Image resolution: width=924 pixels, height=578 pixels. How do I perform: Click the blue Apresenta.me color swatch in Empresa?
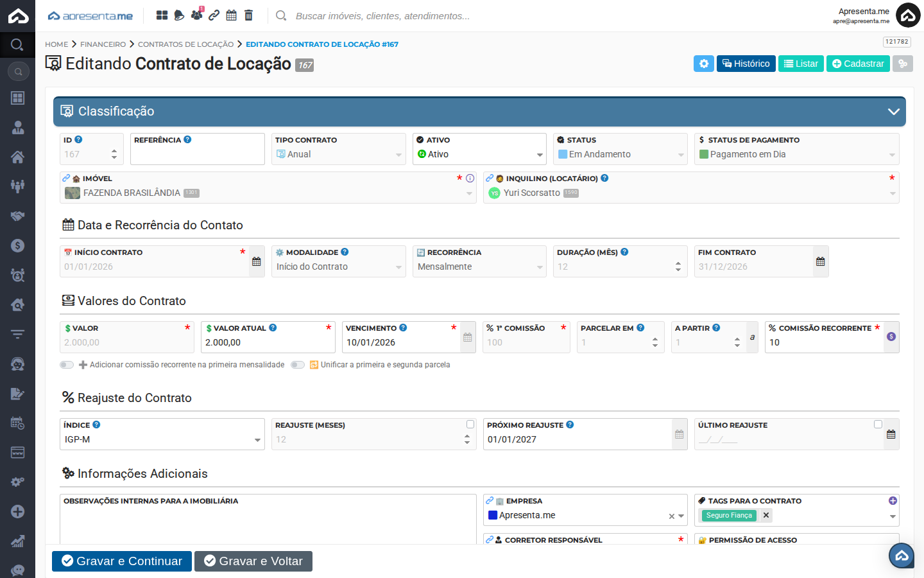[493, 515]
